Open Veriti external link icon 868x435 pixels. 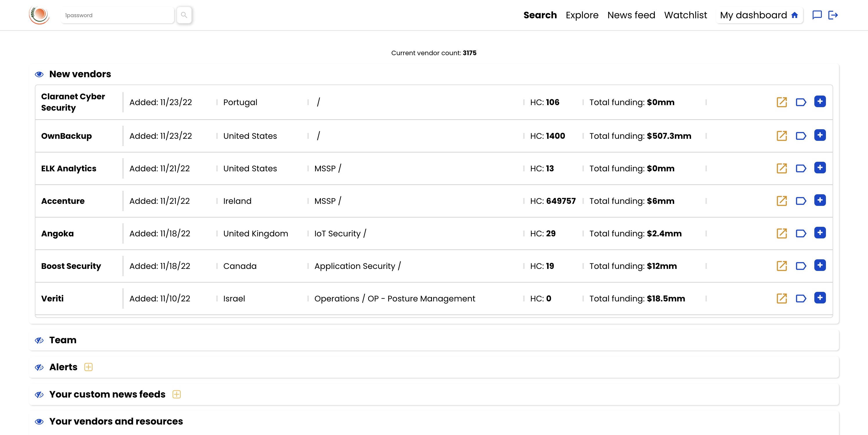tap(782, 299)
